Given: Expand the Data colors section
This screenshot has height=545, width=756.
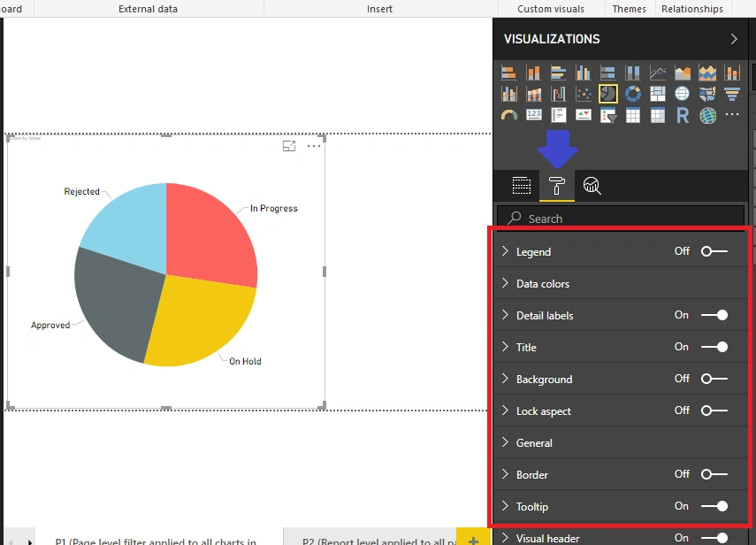Looking at the screenshot, I should 620,283.
